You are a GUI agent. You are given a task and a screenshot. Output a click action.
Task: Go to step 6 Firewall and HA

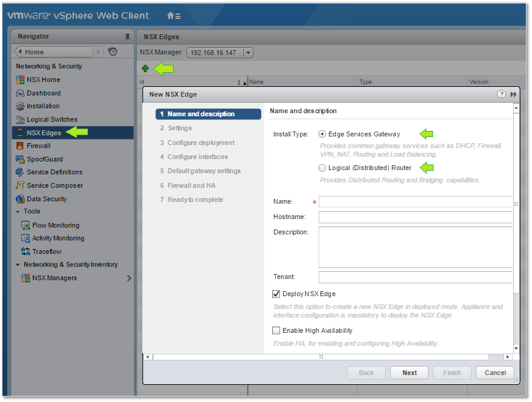(x=188, y=186)
